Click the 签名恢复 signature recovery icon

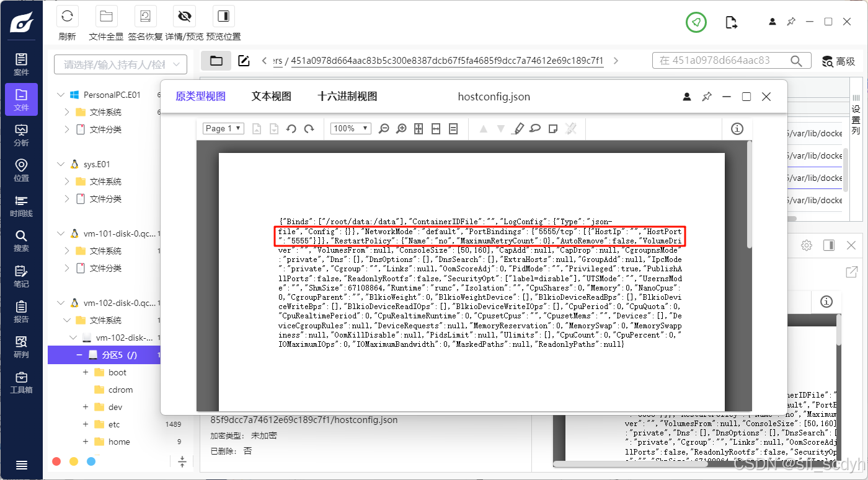146,17
